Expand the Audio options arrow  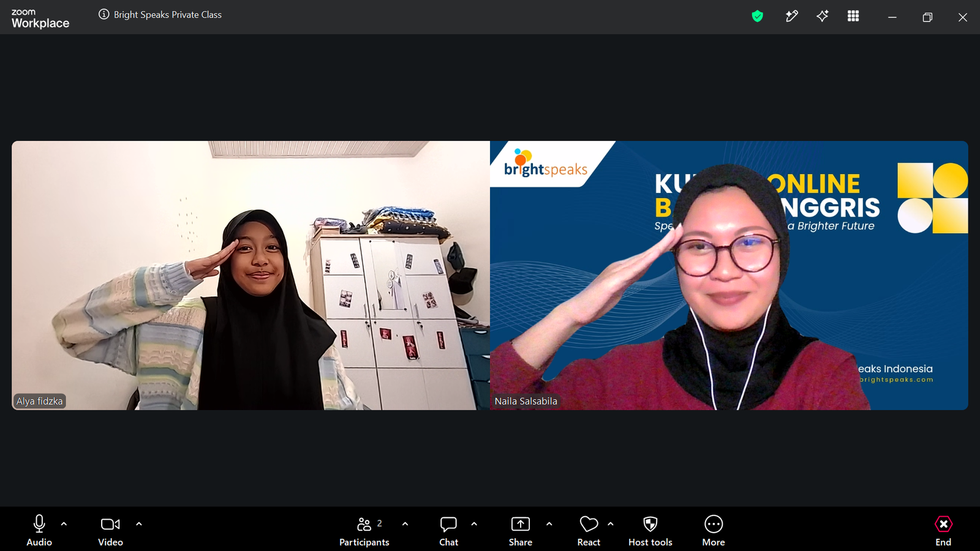[x=64, y=524]
